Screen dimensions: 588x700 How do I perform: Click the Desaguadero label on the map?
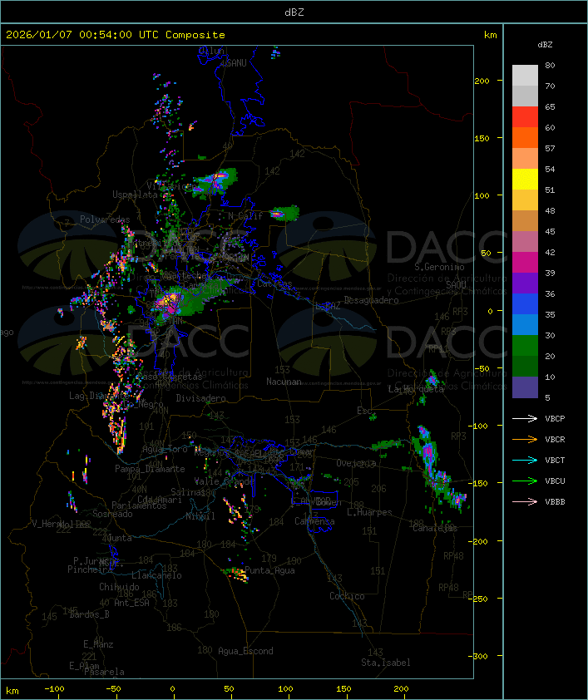tap(371, 300)
